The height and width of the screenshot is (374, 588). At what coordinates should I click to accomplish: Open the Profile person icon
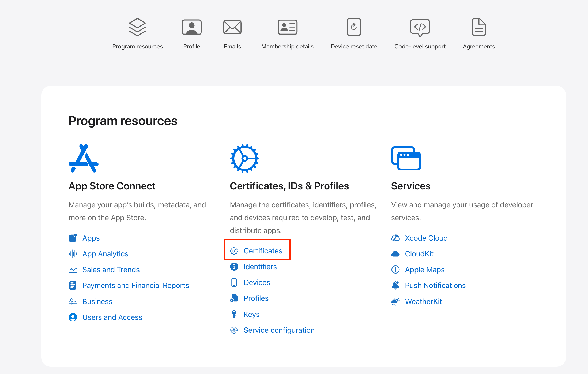point(191,27)
